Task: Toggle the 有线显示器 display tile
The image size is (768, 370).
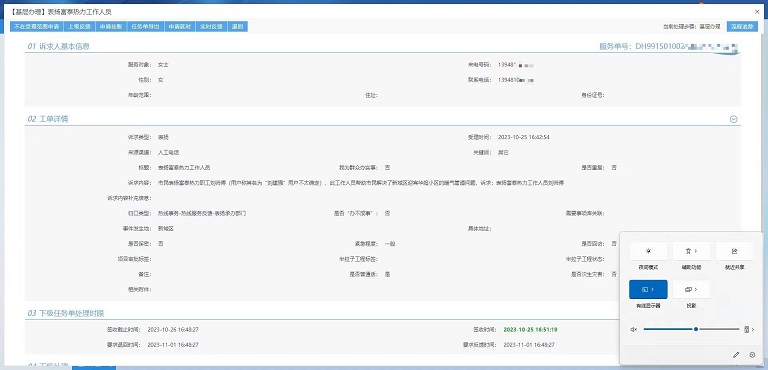Action: coord(648,289)
